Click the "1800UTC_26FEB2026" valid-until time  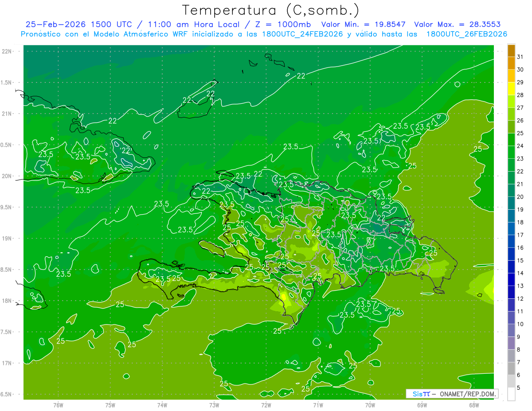pos(467,34)
